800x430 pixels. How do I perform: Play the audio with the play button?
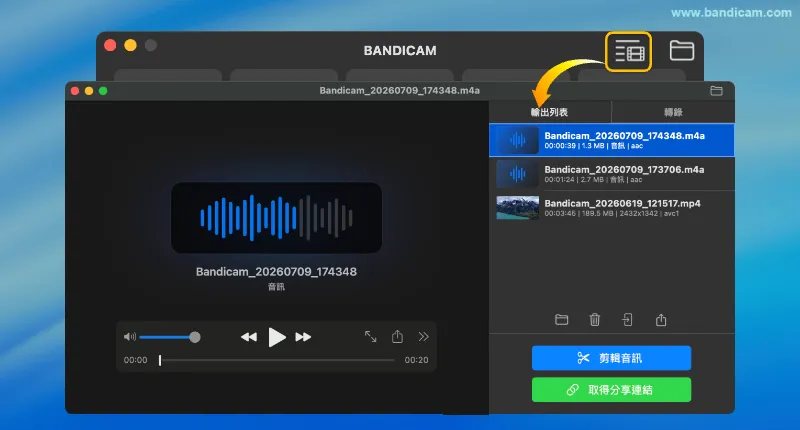(277, 337)
